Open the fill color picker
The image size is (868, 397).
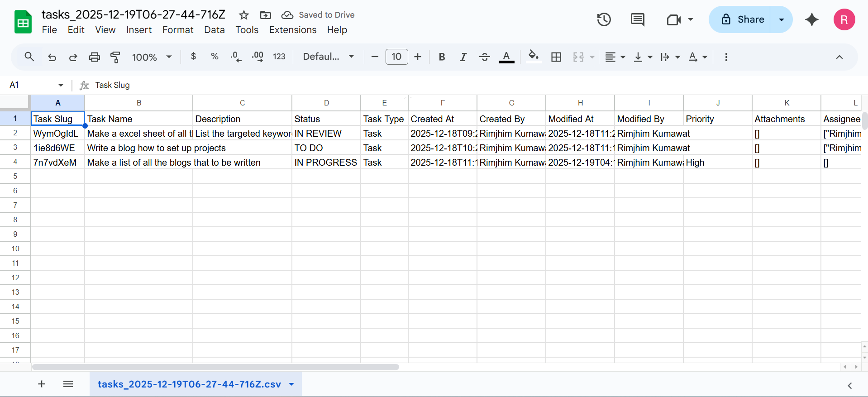(534, 57)
